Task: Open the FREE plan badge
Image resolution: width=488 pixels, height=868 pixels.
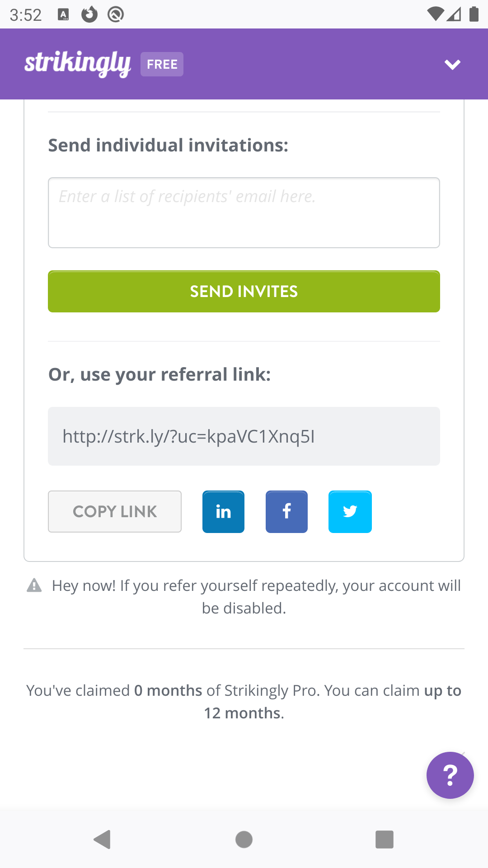Action: click(161, 64)
